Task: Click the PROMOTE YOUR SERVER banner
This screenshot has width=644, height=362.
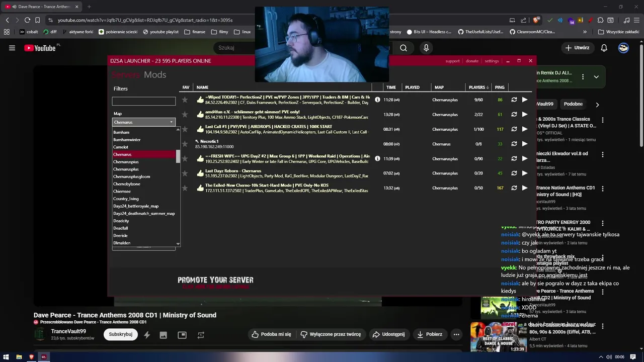Action: click(x=215, y=282)
